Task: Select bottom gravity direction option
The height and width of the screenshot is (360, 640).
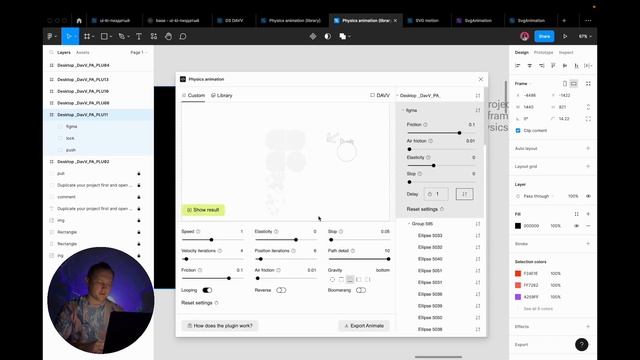Action: click(x=350, y=280)
